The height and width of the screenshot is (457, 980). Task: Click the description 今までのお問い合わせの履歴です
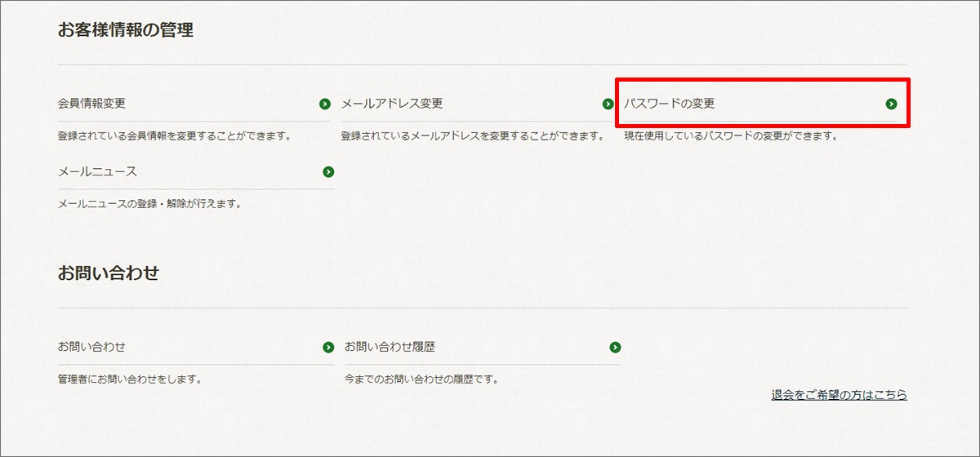click(x=421, y=379)
